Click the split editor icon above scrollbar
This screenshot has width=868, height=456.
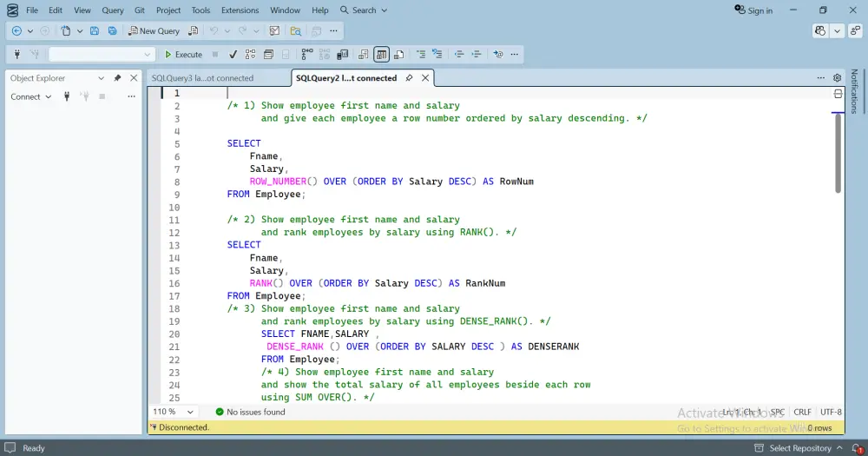coord(838,94)
